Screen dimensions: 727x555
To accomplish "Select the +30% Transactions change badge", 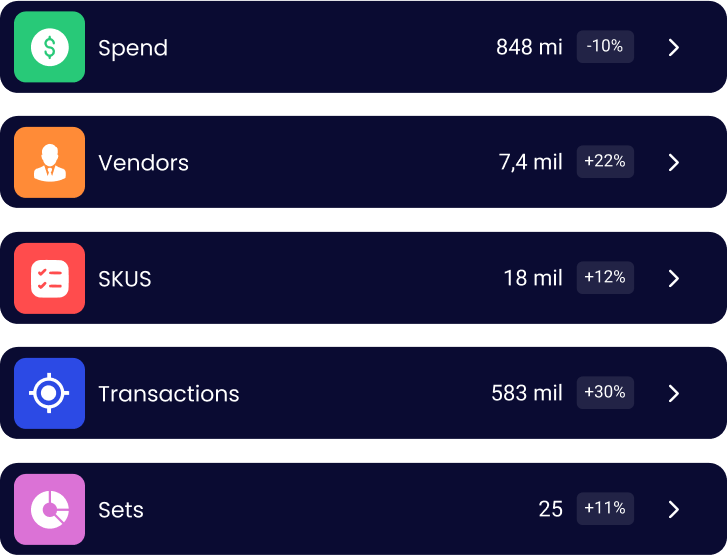I will click(x=605, y=392).
